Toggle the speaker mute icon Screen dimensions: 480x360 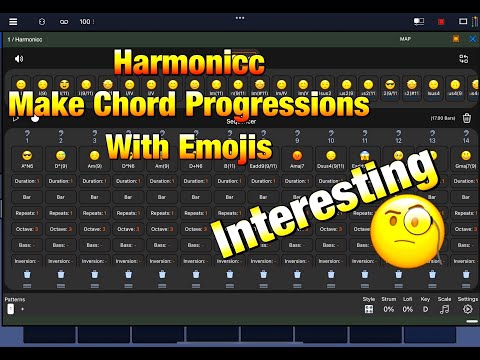(x=19, y=59)
